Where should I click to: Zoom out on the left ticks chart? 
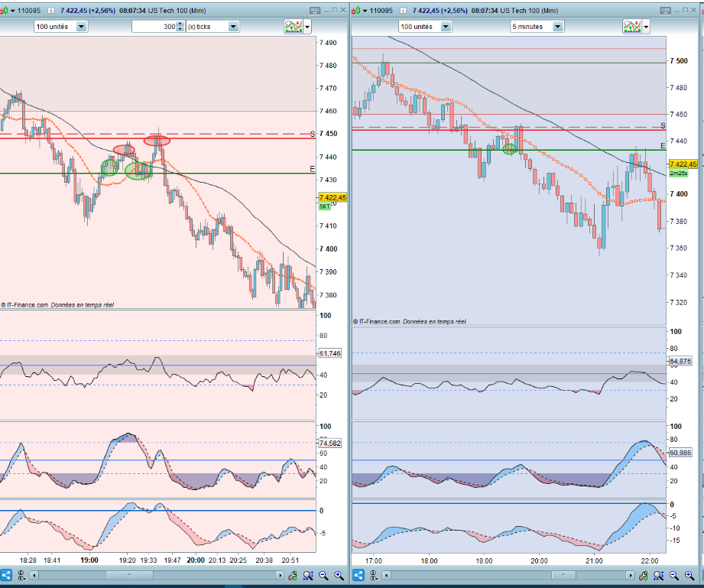click(x=323, y=575)
